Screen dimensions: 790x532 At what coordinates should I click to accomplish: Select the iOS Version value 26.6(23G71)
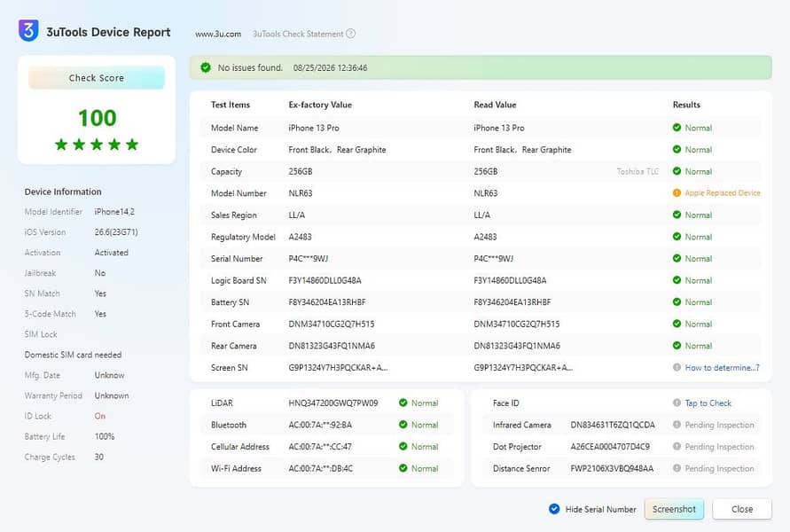pyautogui.click(x=116, y=231)
